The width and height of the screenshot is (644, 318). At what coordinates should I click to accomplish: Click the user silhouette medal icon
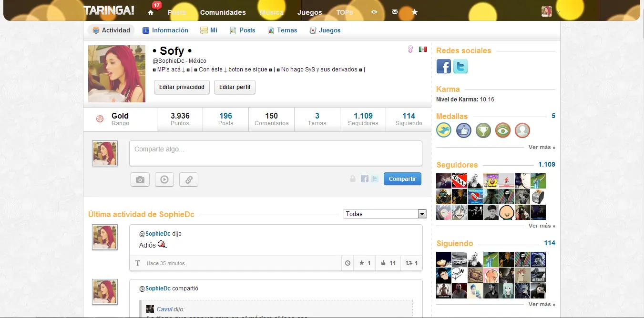coord(522,130)
